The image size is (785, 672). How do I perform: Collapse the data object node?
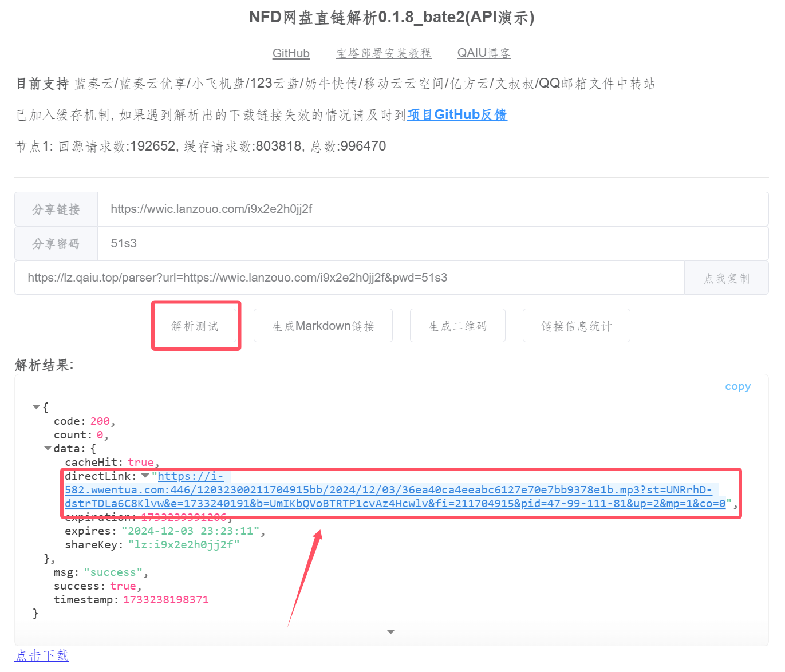pyautogui.click(x=48, y=448)
